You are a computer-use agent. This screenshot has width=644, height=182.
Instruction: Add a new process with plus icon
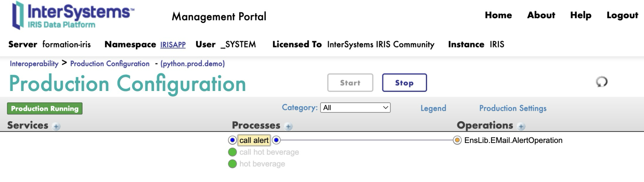(x=289, y=127)
